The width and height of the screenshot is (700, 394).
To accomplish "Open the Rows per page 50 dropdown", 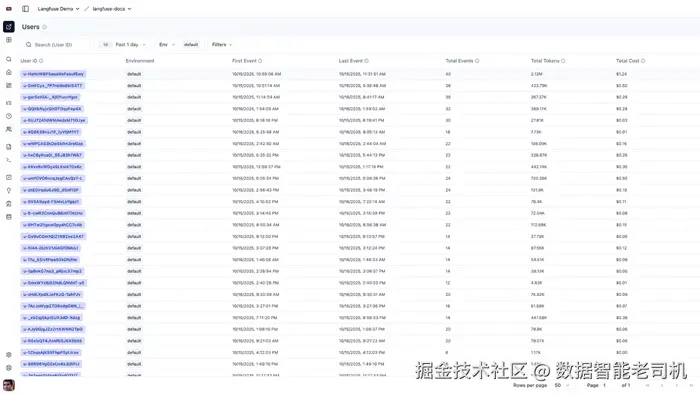I will [562, 385].
